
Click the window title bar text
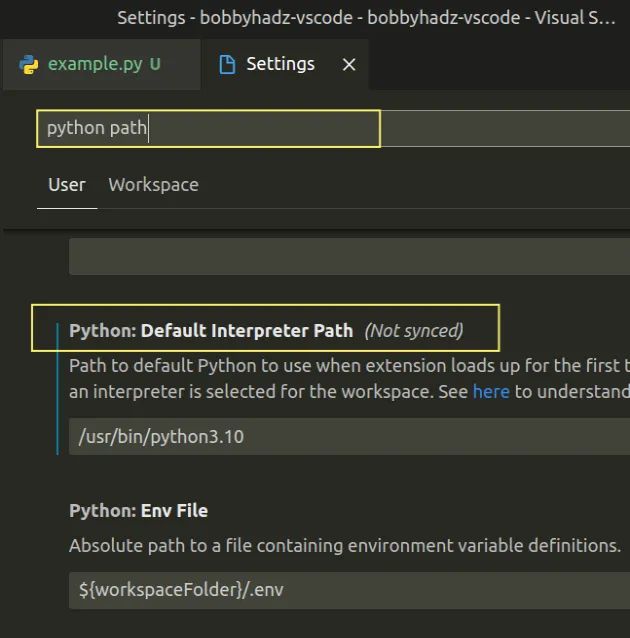coord(366,17)
